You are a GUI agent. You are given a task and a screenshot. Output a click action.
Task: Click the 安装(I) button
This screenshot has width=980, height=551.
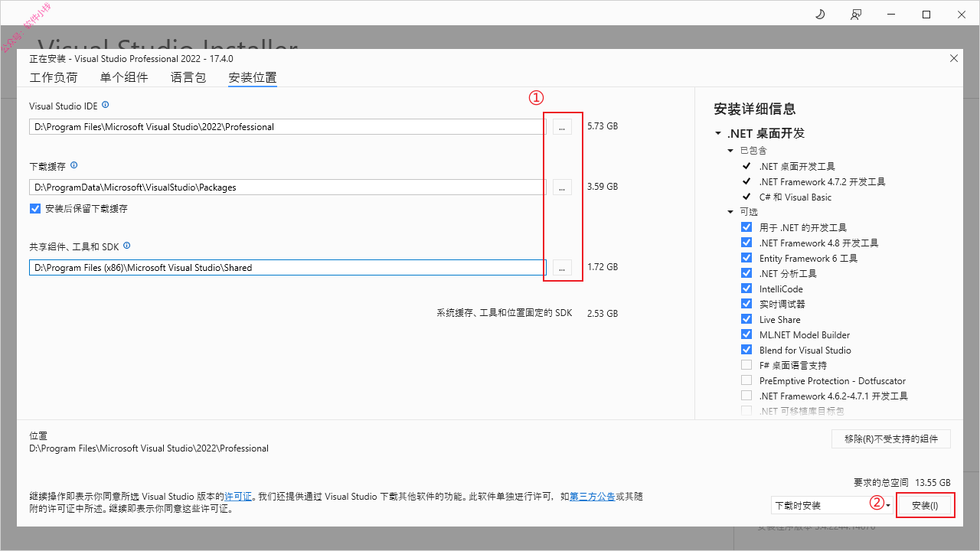[x=925, y=506]
